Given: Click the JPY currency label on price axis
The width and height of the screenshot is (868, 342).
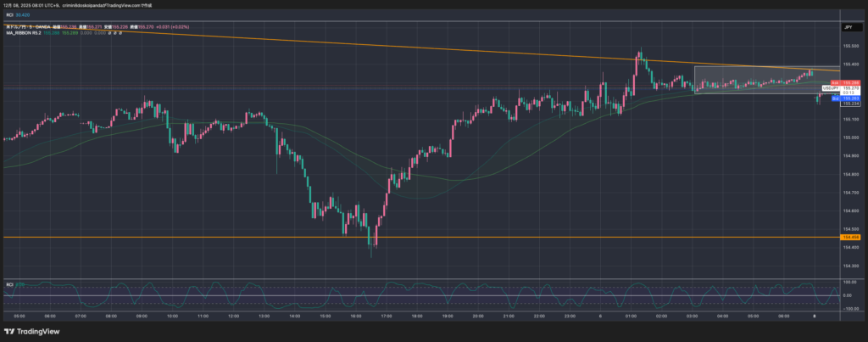Looking at the screenshot, I should (x=848, y=28).
